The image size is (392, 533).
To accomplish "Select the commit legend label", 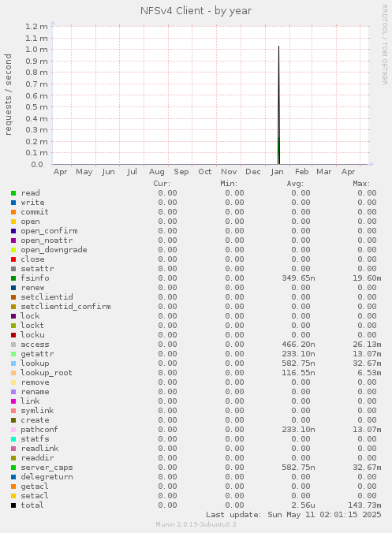I will pos(35,212).
